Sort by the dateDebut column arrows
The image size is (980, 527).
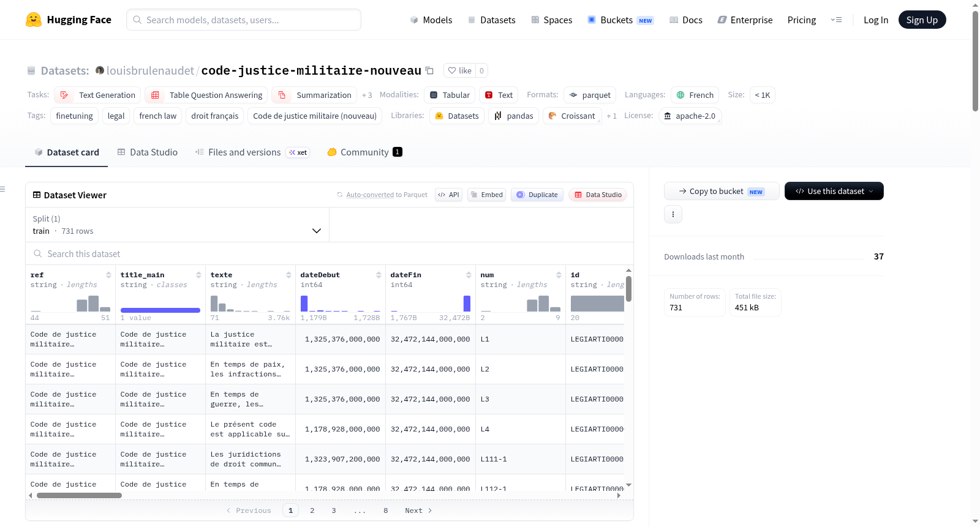[x=379, y=275]
